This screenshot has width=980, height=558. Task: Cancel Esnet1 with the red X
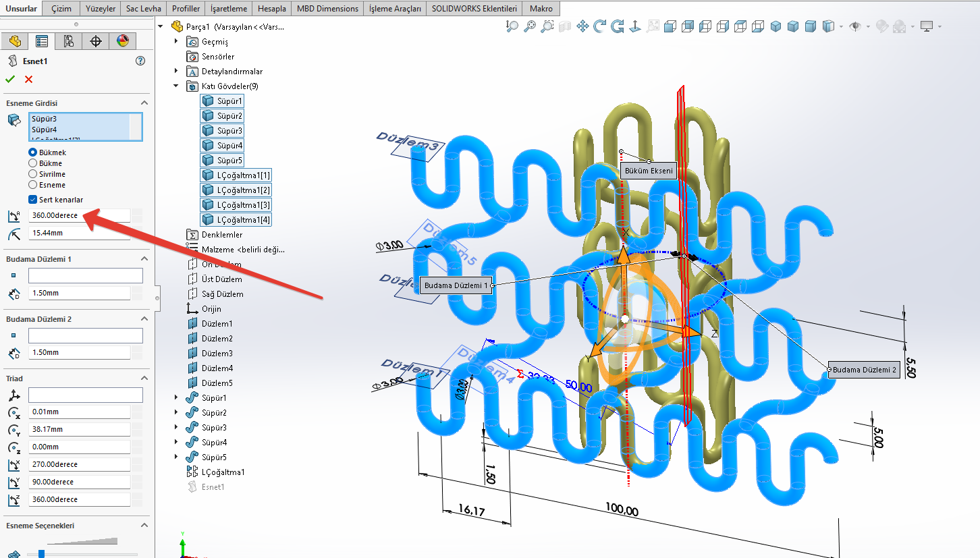tap(28, 80)
